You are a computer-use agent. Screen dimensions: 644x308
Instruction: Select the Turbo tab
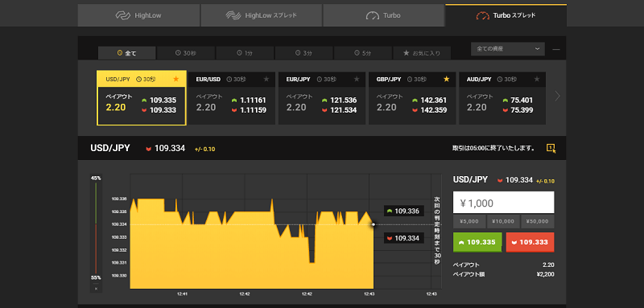point(384,15)
